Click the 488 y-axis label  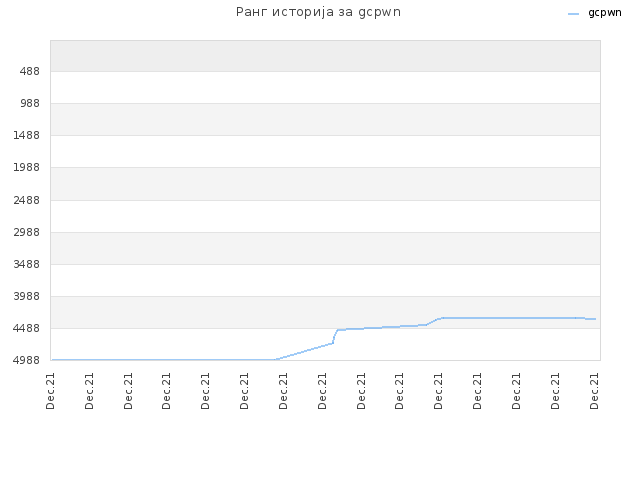(30, 71)
